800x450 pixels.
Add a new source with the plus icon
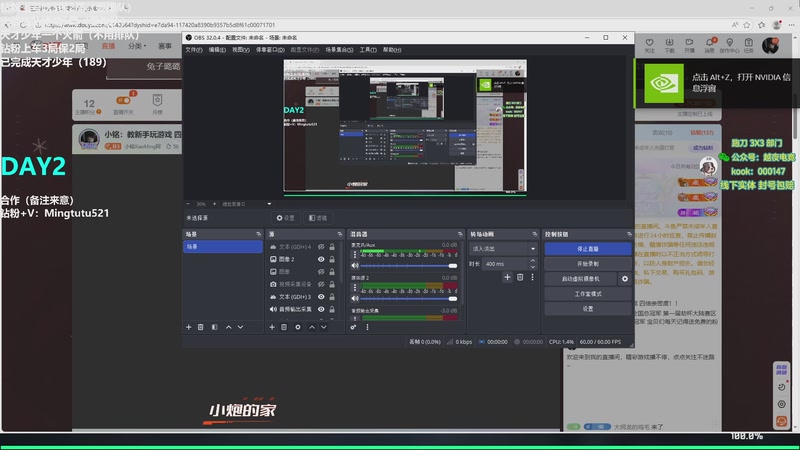[x=272, y=327]
